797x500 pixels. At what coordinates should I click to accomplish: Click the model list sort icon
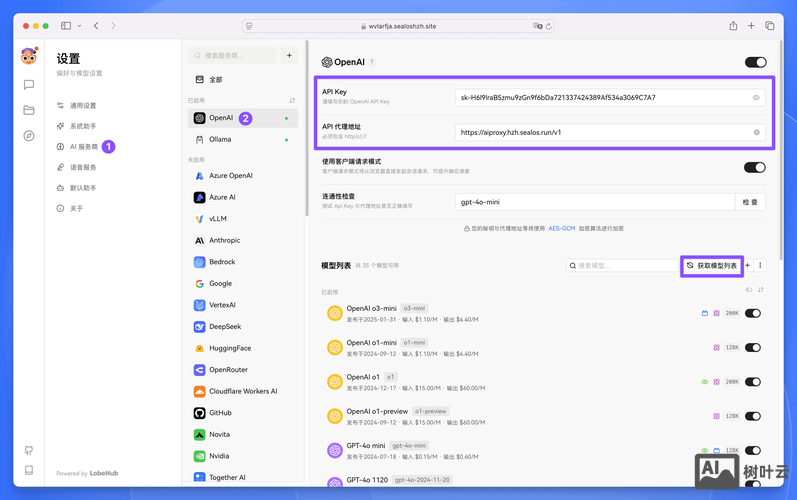tap(761, 290)
